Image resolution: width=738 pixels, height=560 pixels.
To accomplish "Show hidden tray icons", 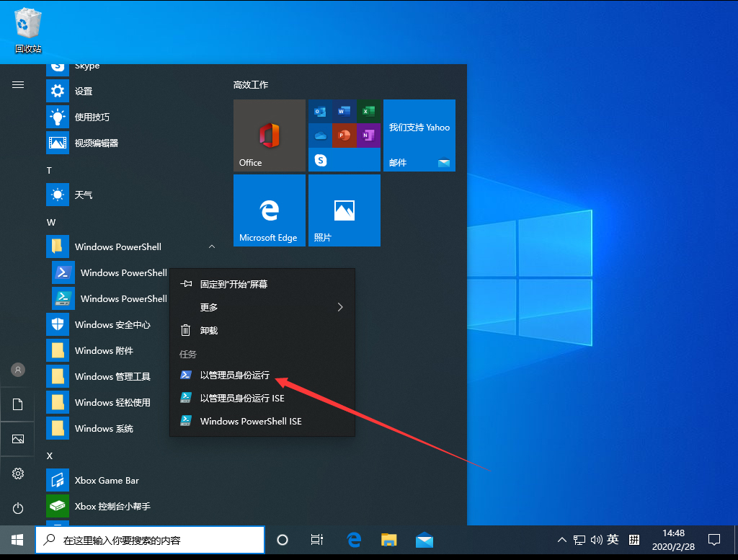I will [x=561, y=539].
